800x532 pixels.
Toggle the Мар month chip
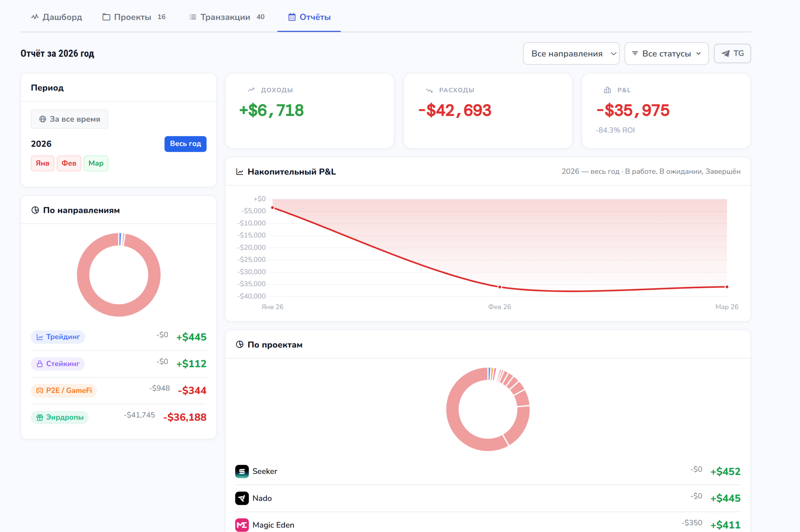pos(96,163)
